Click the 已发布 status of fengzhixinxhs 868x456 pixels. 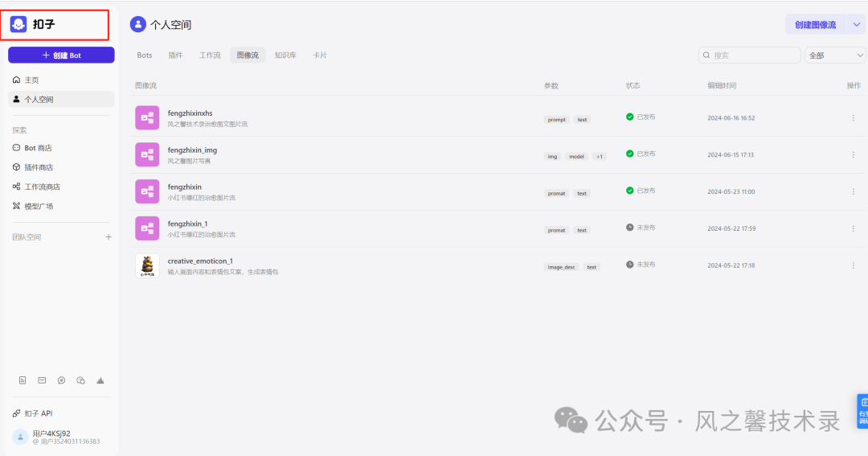tap(641, 117)
